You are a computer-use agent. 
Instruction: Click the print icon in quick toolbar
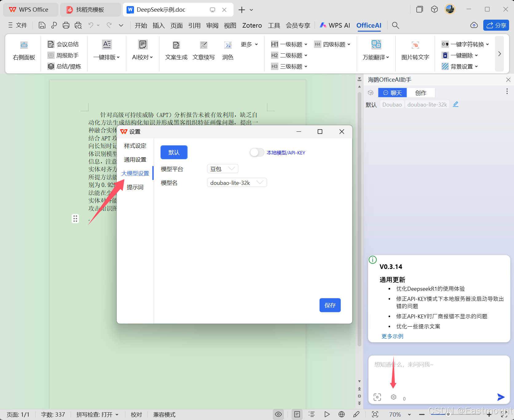[66, 25]
